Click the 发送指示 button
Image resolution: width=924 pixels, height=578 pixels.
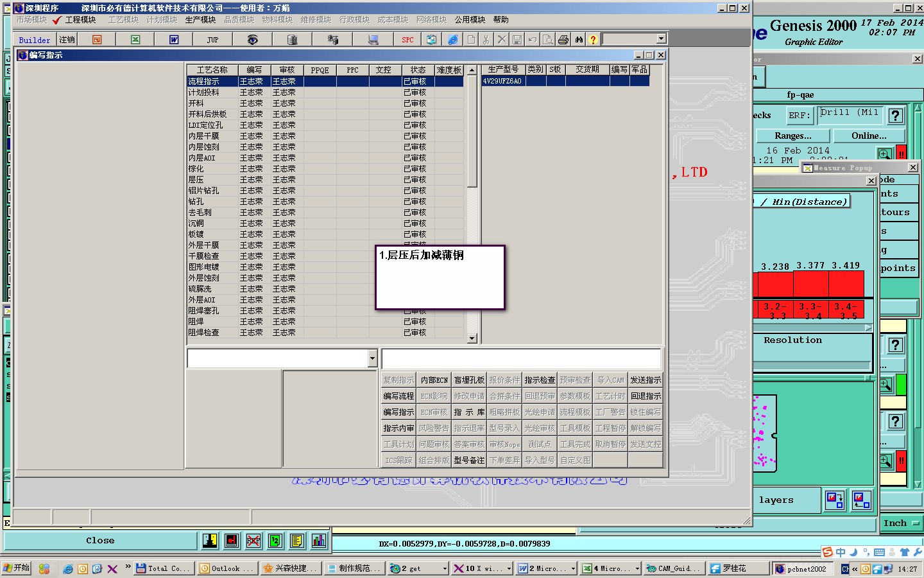click(x=646, y=380)
